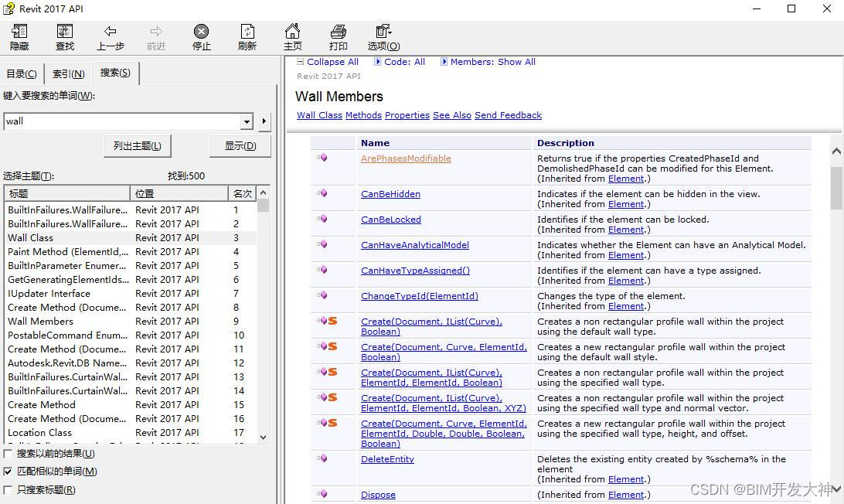Click content pane scroll up arrow
The width and height of the screenshot is (844, 504).
[836, 152]
